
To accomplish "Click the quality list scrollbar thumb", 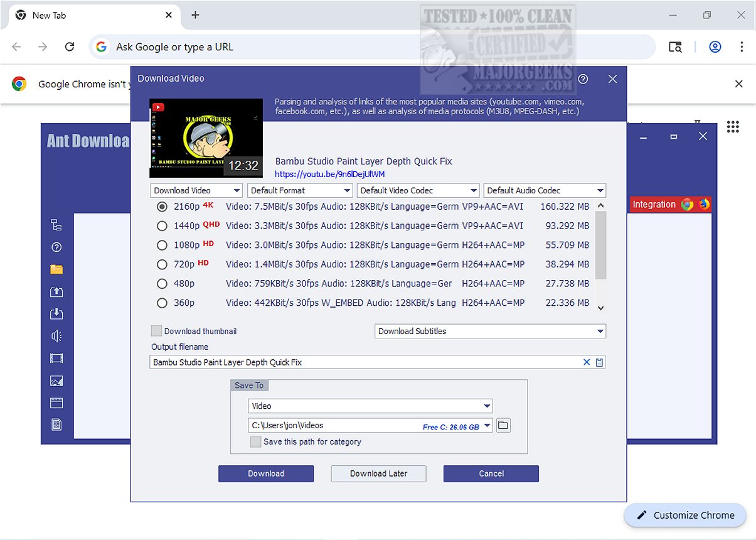I will [x=600, y=246].
